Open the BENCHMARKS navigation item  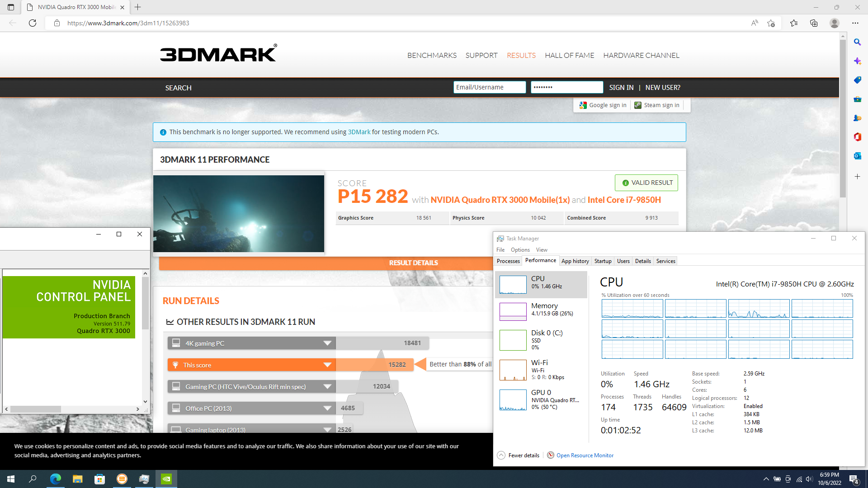coord(432,56)
